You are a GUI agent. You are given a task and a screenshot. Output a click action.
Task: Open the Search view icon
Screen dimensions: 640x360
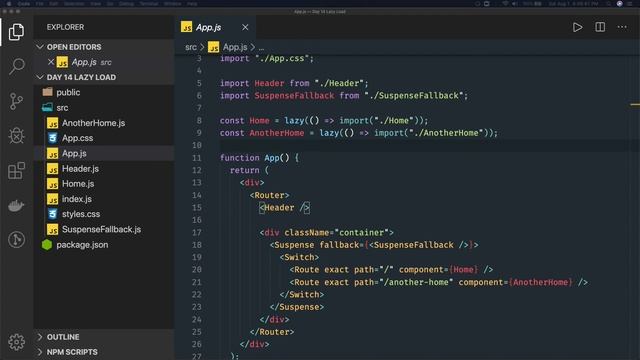(16, 66)
